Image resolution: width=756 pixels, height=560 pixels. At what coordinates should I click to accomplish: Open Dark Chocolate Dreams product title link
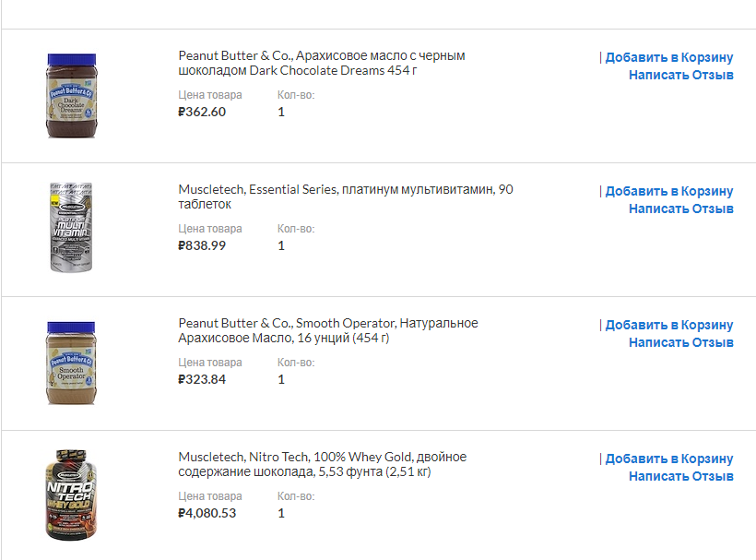[321, 63]
